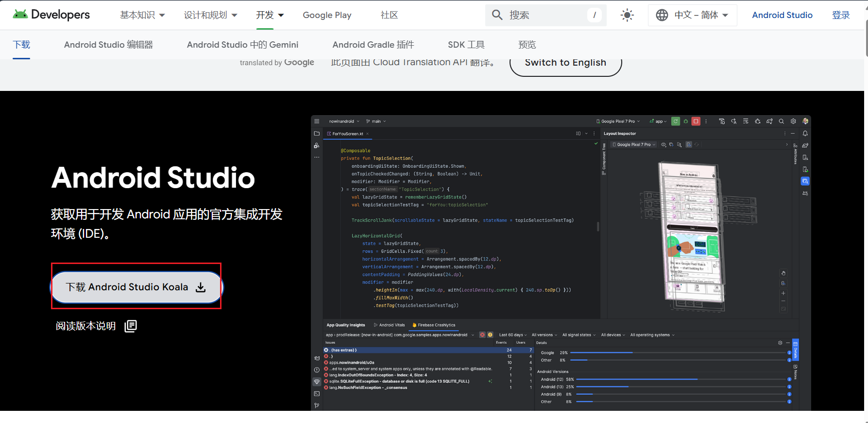
Task: Open the nowinandroid project dropdown in the IDE screenshot
Action: tap(344, 121)
